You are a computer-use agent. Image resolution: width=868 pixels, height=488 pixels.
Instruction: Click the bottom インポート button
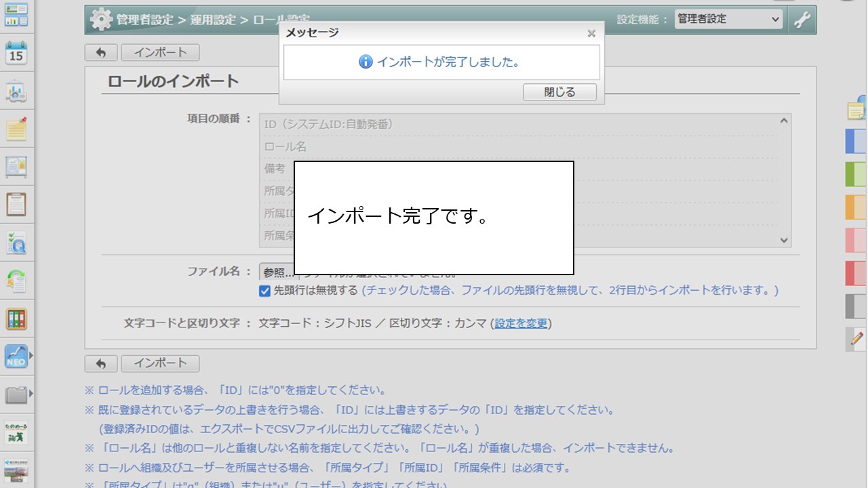tap(160, 363)
